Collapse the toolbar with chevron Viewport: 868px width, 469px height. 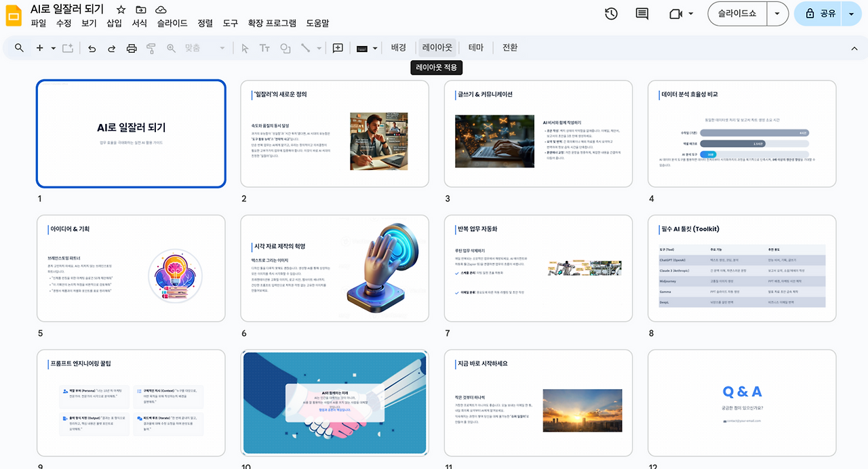tap(854, 48)
